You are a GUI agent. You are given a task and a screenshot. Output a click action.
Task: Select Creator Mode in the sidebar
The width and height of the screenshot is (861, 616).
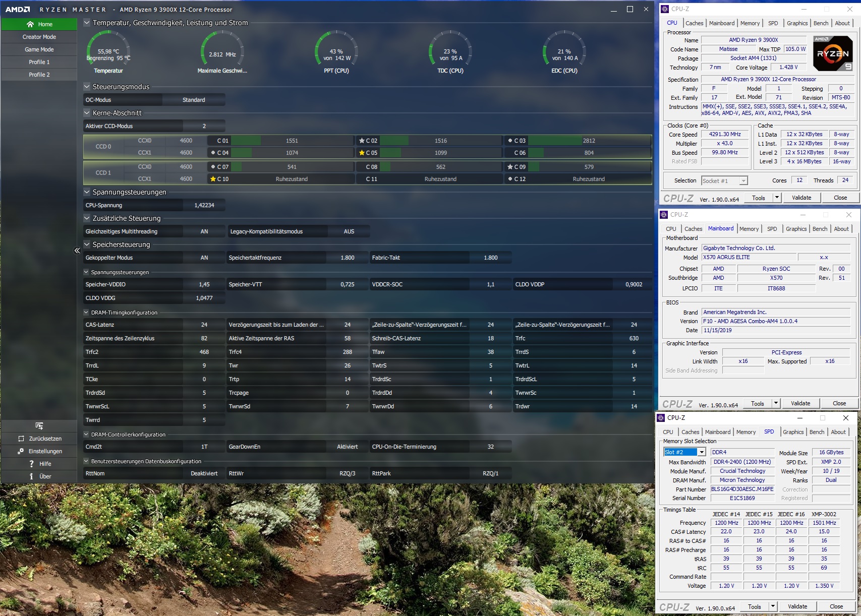39,37
